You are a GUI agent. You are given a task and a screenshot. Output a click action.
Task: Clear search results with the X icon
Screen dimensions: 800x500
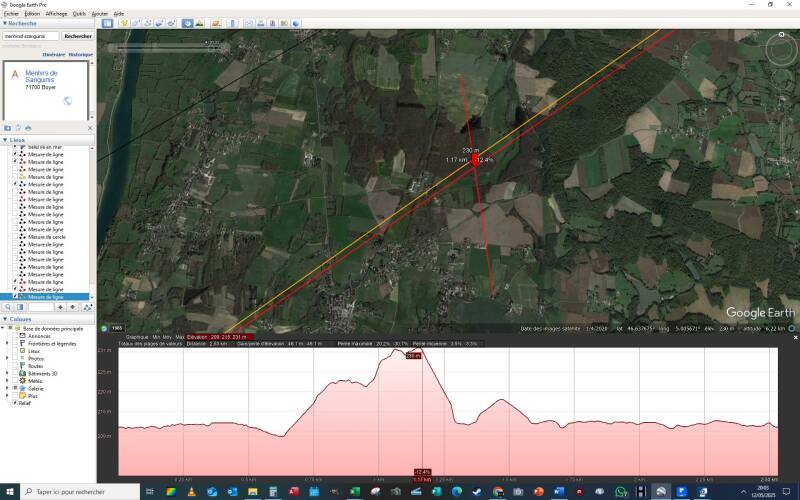pos(90,128)
